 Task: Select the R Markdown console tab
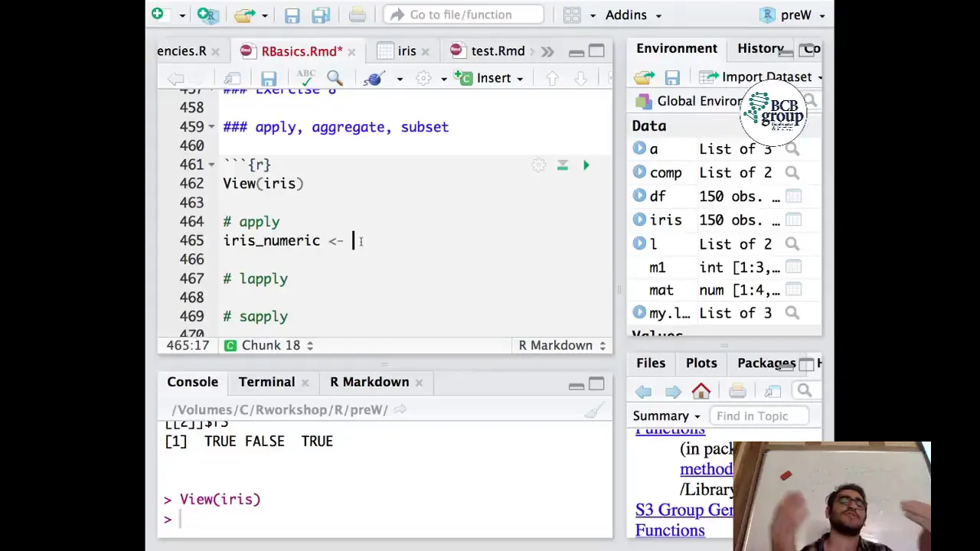(370, 382)
